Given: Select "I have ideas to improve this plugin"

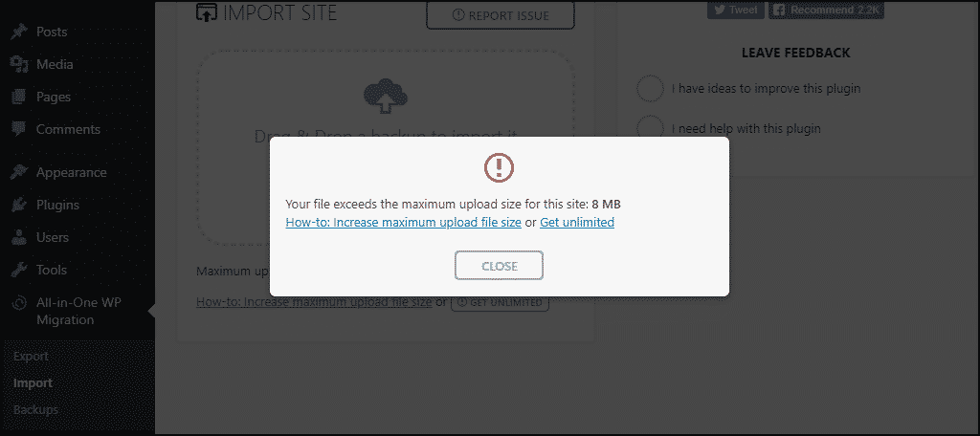Looking at the screenshot, I should pos(650,89).
